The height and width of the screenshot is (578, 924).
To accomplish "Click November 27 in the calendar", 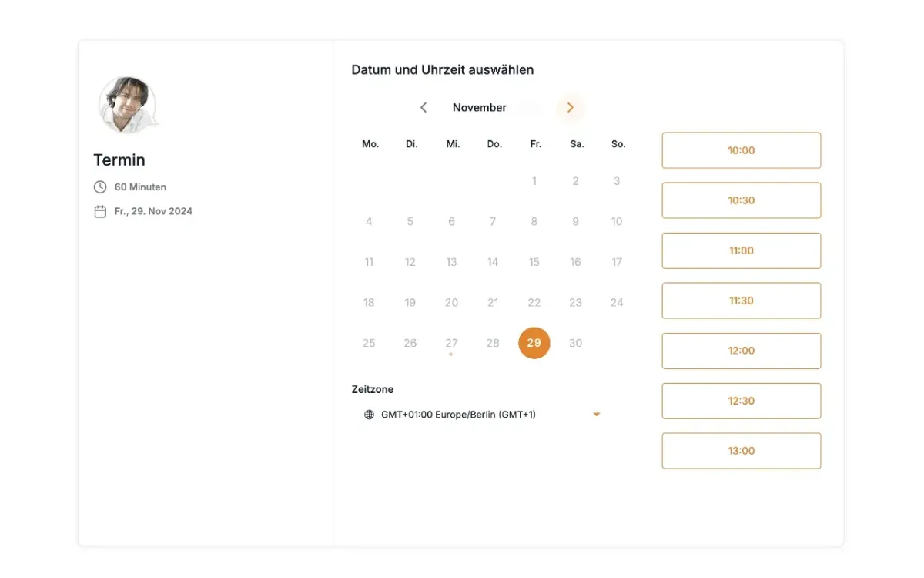I will click(451, 343).
